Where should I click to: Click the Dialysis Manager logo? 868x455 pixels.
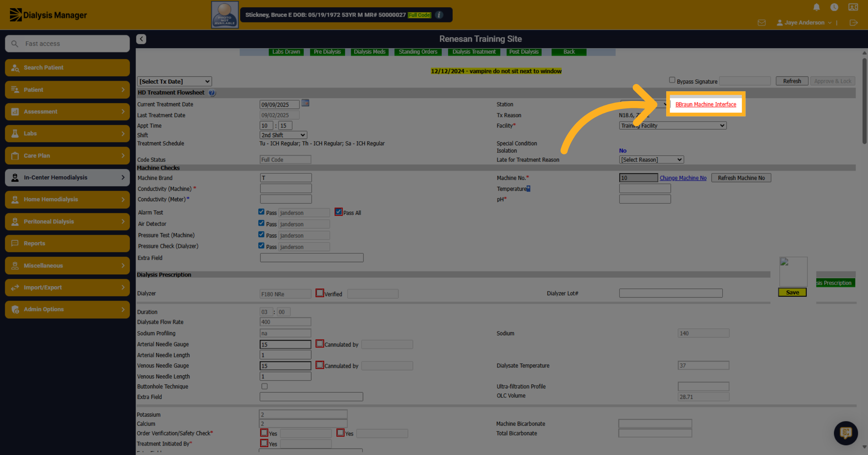click(x=48, y=15)
